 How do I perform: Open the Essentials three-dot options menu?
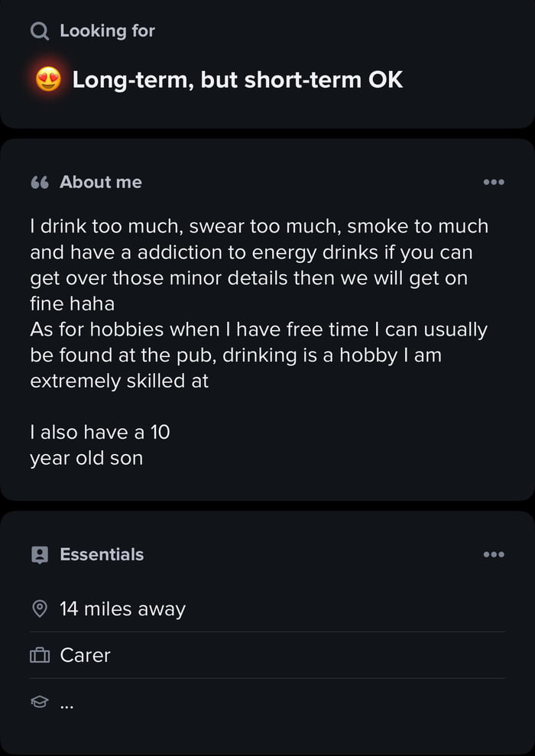pos(494,555)
